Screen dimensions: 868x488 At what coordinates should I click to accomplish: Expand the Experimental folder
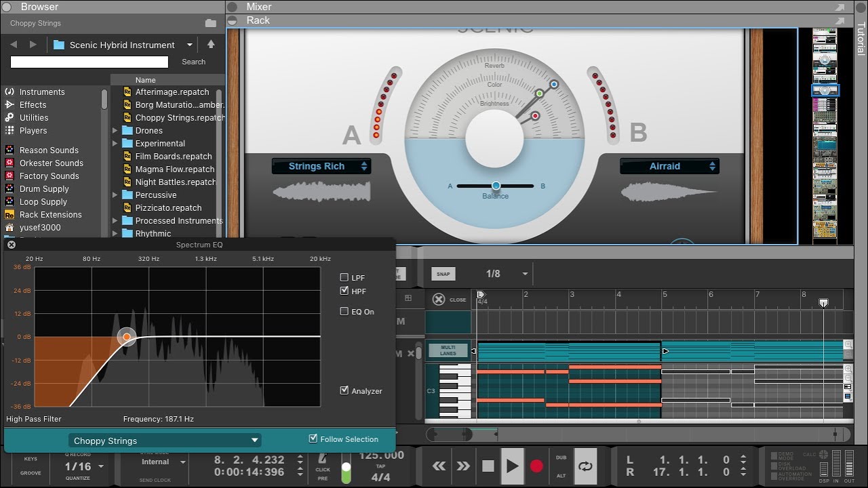[x=115, y=144]
